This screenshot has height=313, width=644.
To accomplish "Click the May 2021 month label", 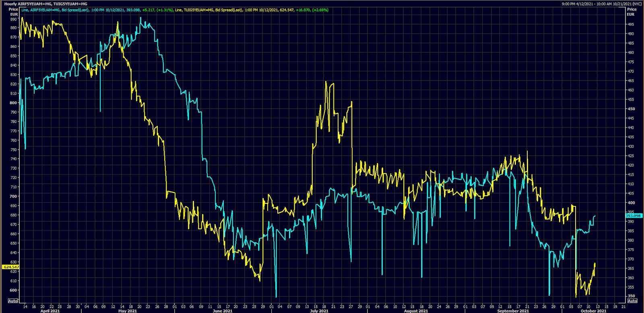I will pos(127,311).
